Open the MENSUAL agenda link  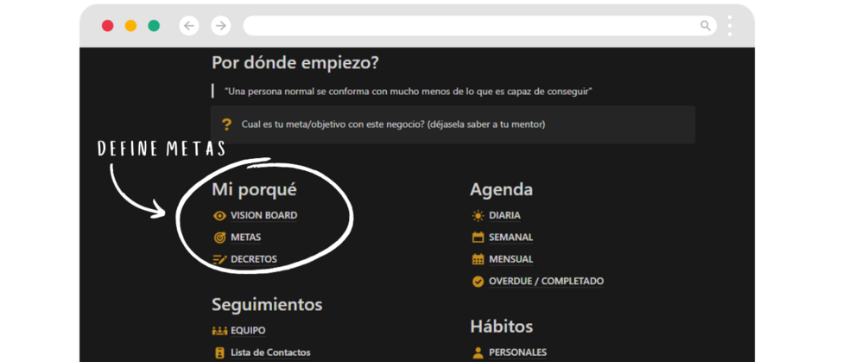point(511,259)
